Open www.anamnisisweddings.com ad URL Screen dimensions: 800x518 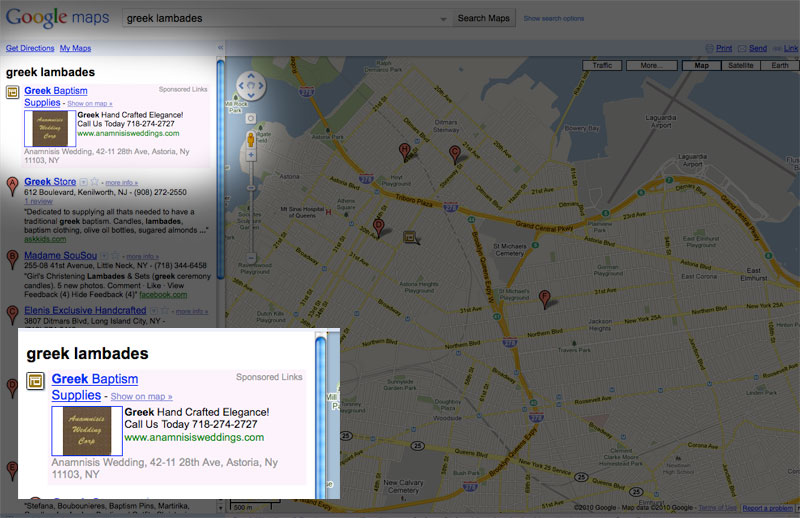pos(128,133)
